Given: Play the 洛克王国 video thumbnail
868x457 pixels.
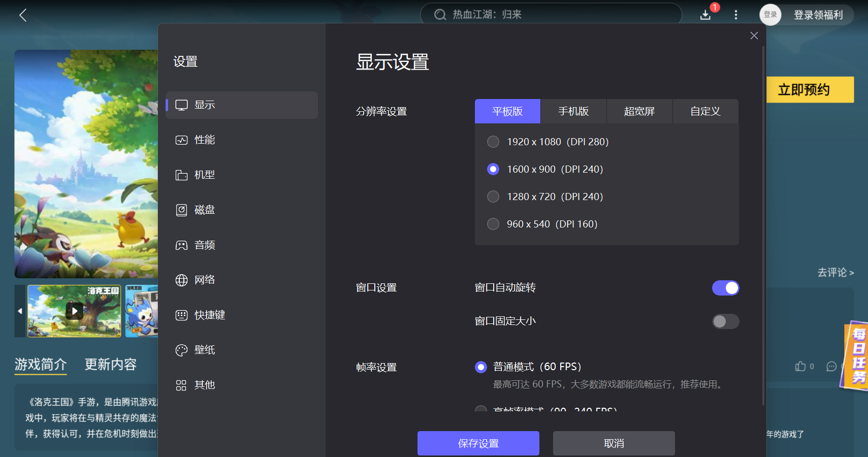Looking at the screenshot, I should (74, 311).
